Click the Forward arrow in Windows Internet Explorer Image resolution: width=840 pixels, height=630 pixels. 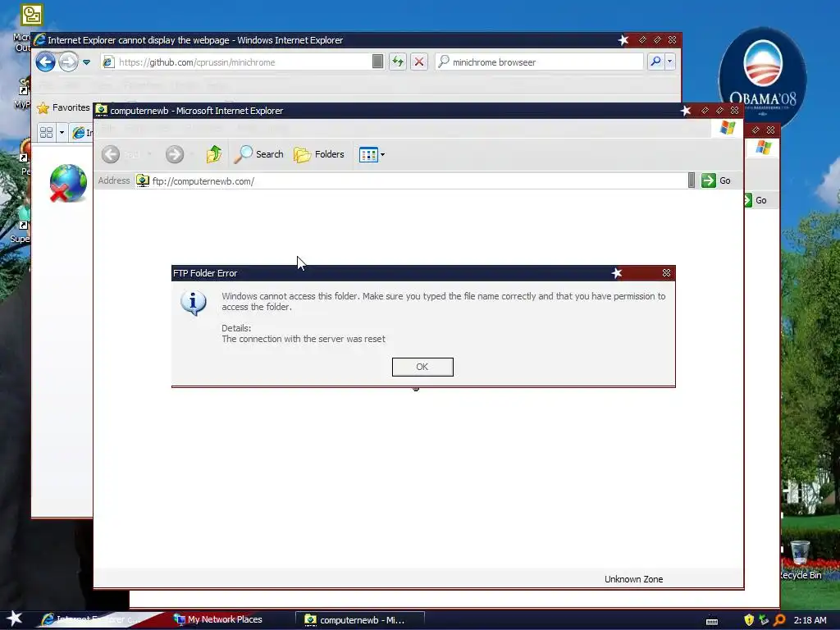(68, 62)
